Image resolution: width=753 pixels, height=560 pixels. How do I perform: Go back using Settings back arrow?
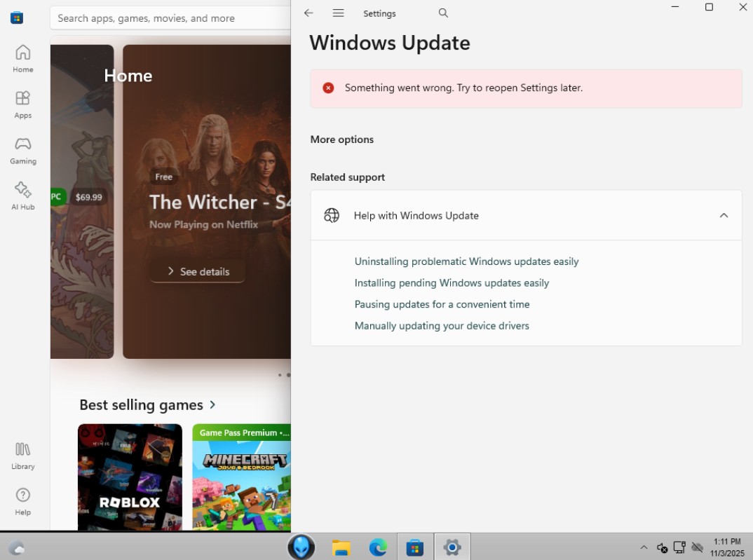coord(308,13)
